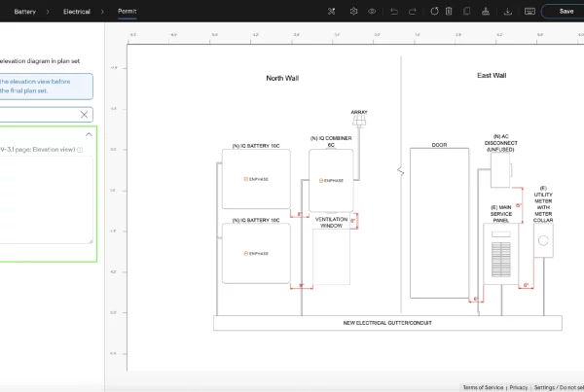Open the Privacy link
Viewport: 584px width, 392px height.
(519, 387)
